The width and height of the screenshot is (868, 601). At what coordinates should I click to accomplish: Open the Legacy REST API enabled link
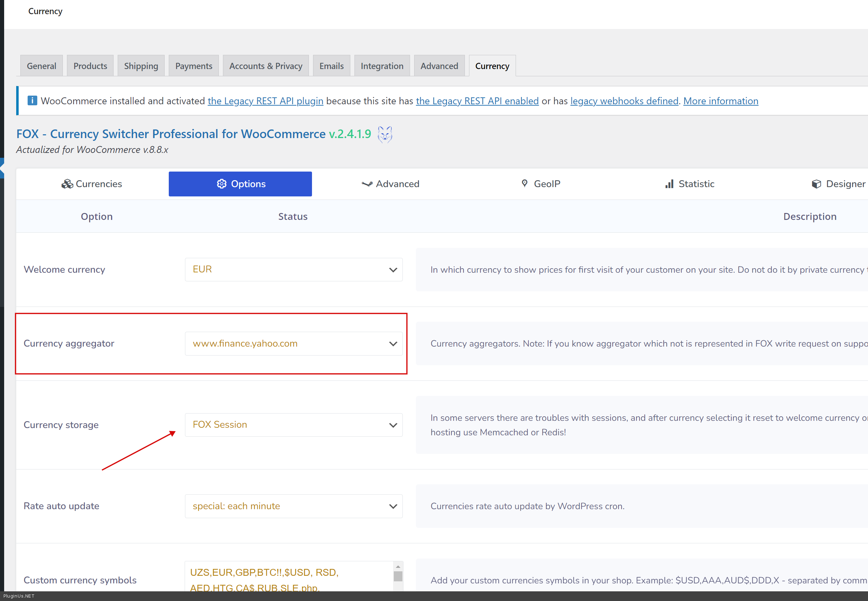click(477, 101)
